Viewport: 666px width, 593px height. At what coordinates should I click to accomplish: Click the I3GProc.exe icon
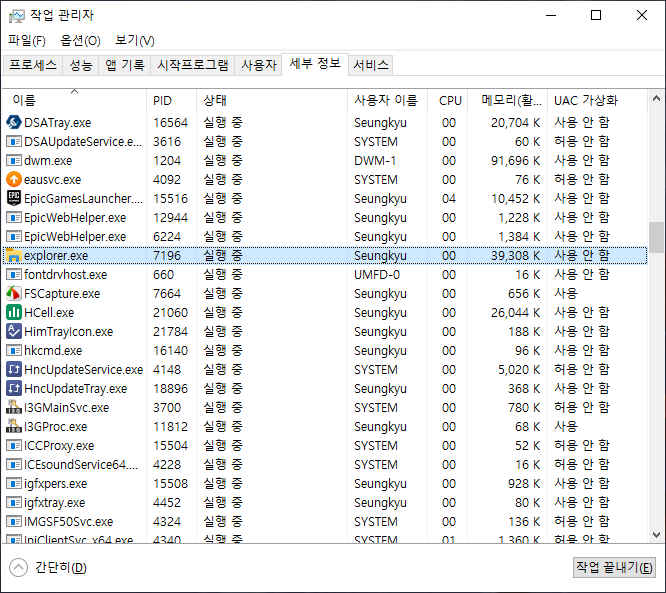click(14, 426)
